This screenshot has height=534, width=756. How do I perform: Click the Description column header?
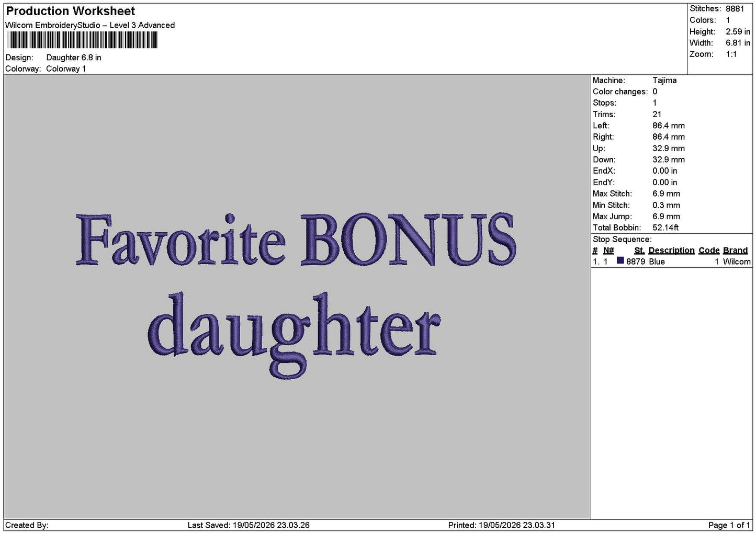point(671,251)
